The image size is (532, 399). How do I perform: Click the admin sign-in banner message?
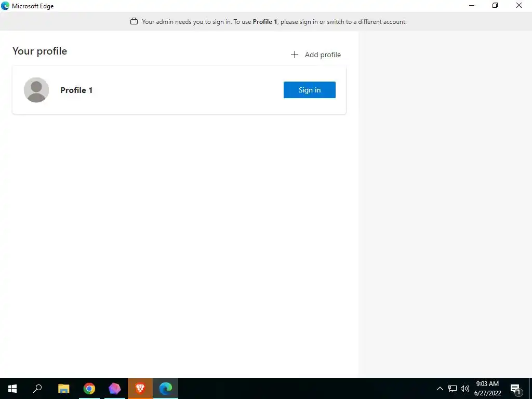274,22
